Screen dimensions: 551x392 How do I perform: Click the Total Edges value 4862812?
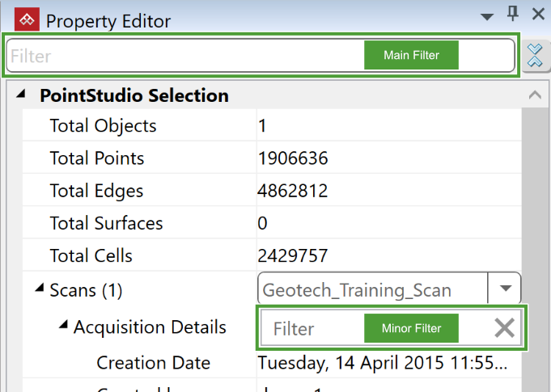click(293, 191)
